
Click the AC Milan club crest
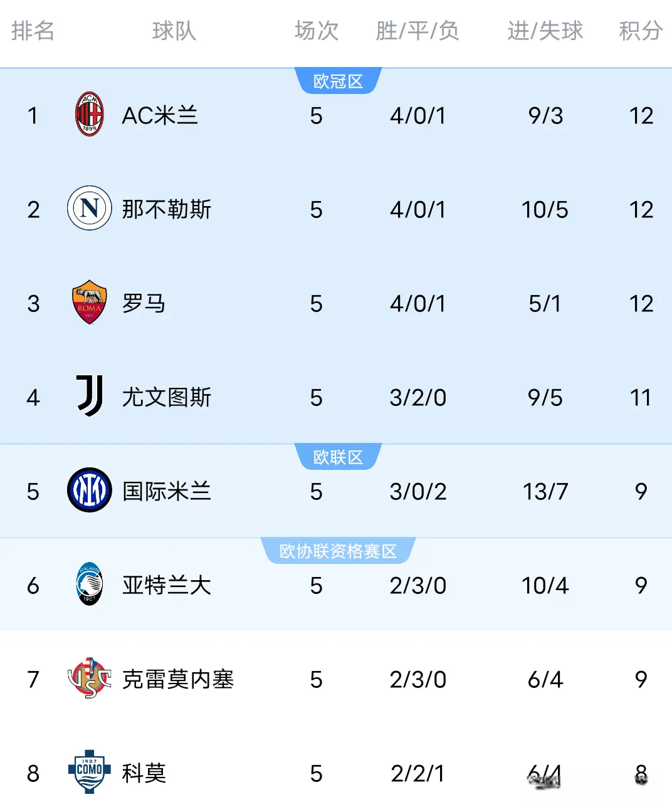coord(89,115)
